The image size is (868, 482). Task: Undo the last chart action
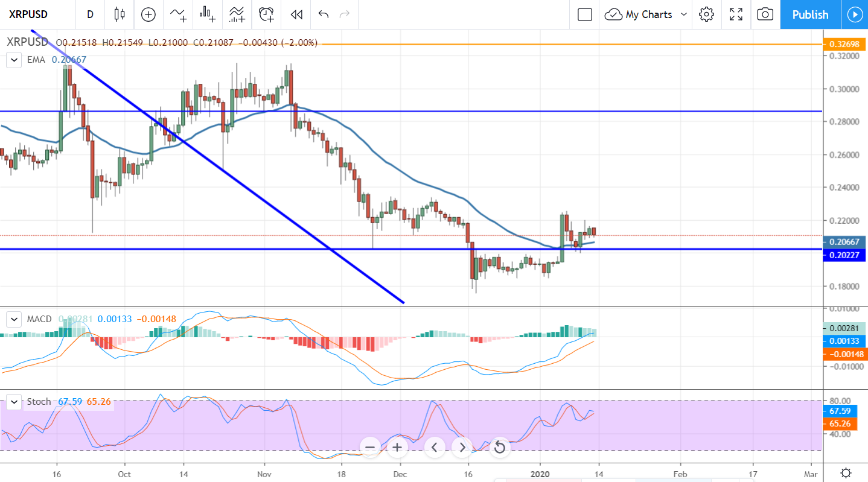[324, 14]
